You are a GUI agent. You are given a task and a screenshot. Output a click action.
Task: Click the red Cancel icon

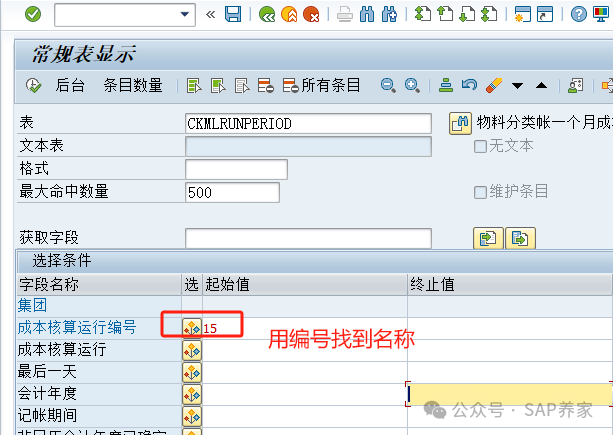pyautogui.click(x=311, y=14)
